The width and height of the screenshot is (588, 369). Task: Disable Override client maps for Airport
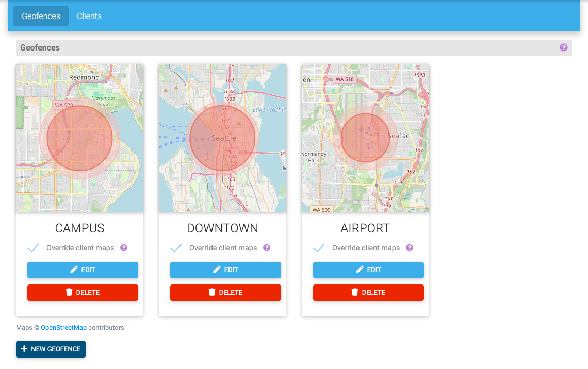(319, 248)
